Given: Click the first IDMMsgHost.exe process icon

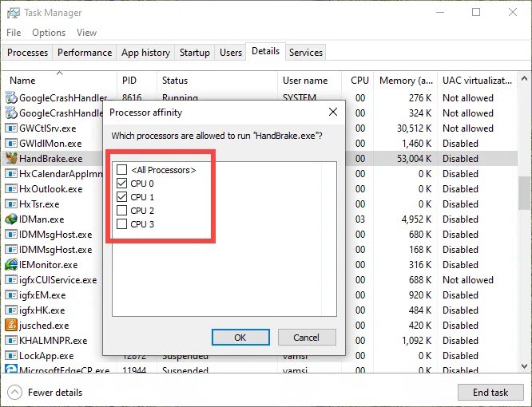Looking at the screenshot, I should [11, 234].
